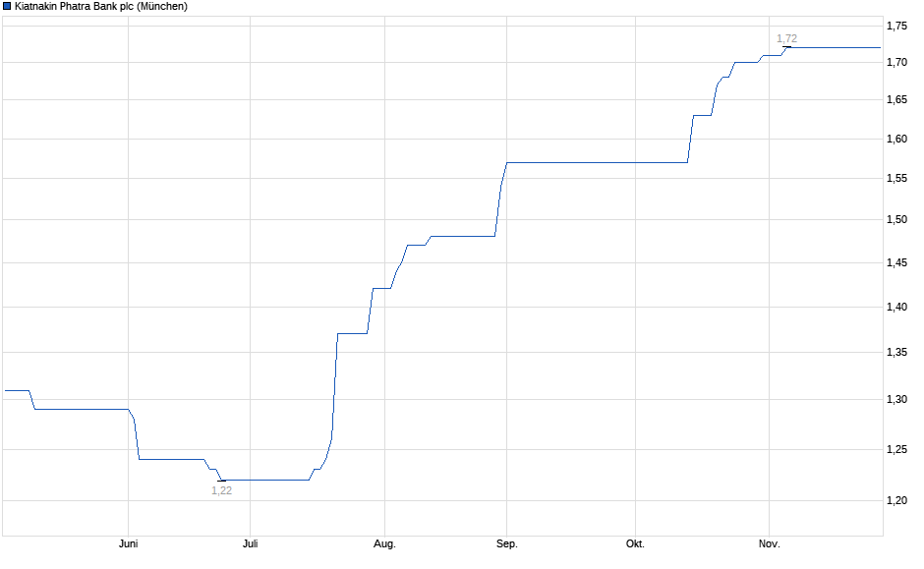The width and height of the screenshot is (924, 569).
Task: Click the 1,72 price marker label
Action: coord(786,37)
